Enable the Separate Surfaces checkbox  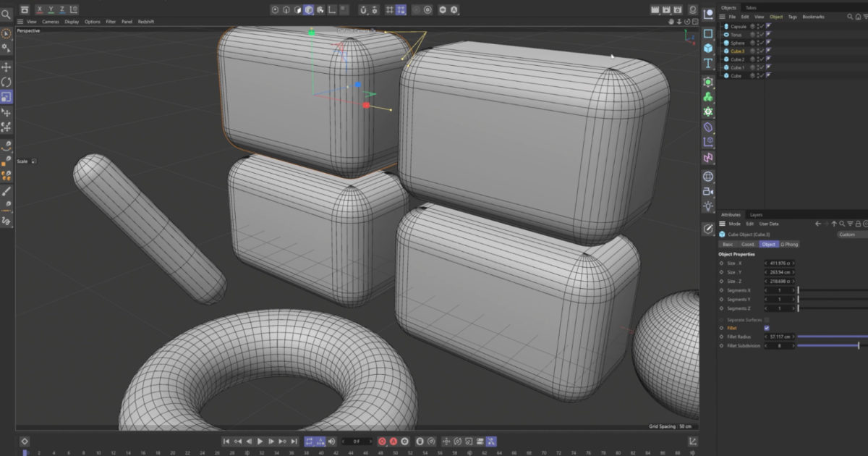click(x=766, y=320)
